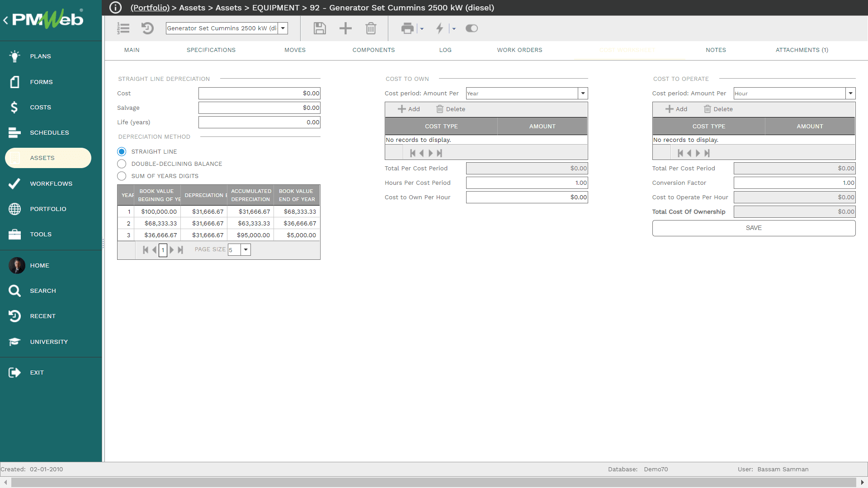
Task: Select Double-Declining Balance method
Action: coord(122,164)
